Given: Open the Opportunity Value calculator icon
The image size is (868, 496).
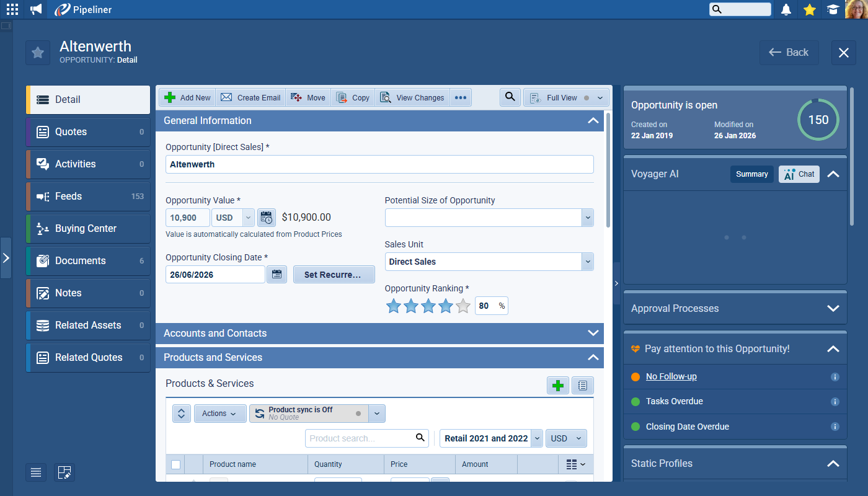Looking at the screenshot, I should click(266, 218).
